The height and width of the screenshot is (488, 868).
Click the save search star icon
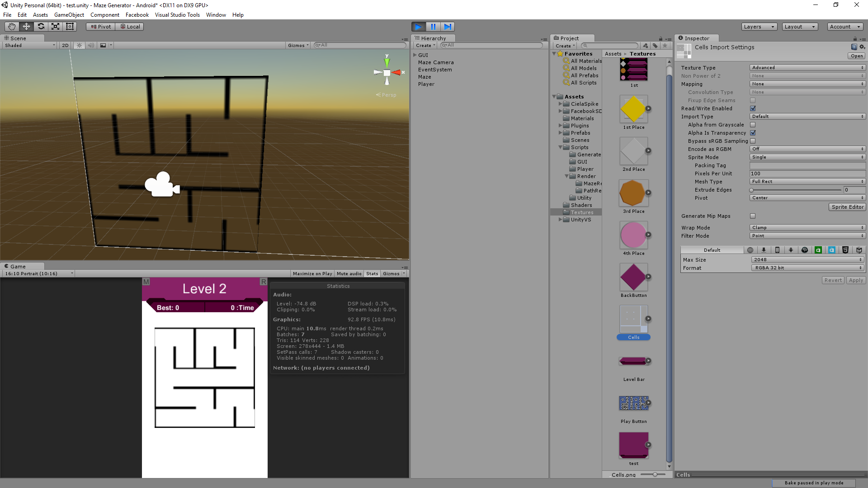pos(665,46)
